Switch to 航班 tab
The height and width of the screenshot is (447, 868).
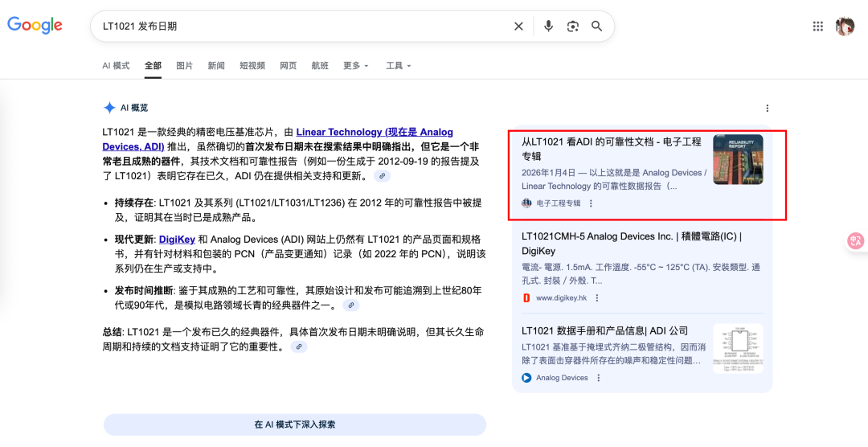coord(320,65)
